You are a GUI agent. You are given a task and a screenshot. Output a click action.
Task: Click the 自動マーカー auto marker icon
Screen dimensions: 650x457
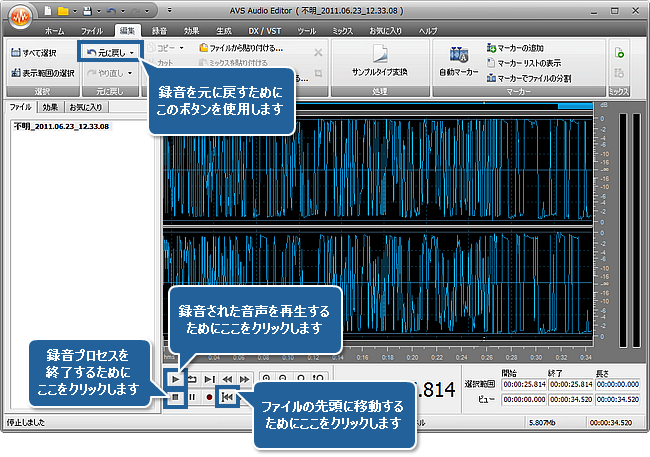click(459, 61)
